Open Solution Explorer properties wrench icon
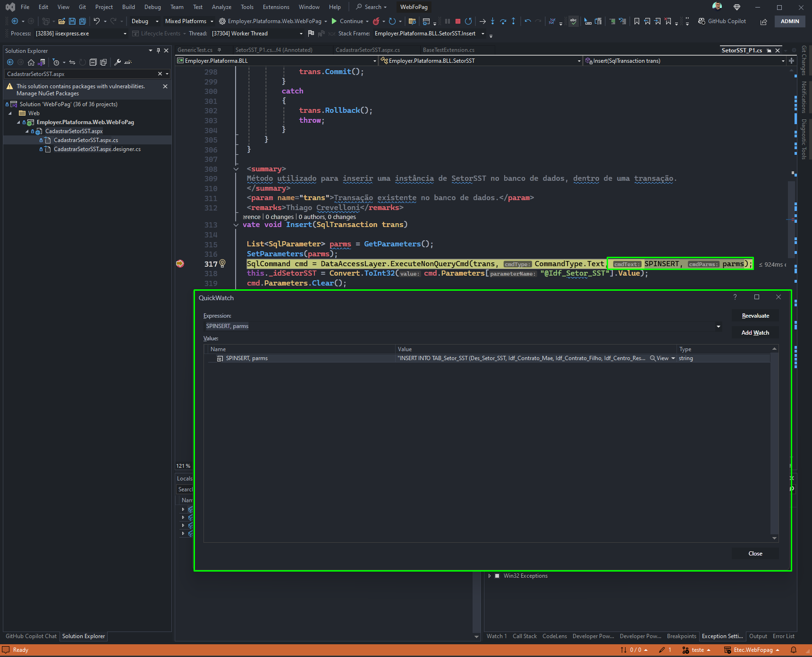 [118, 62]
